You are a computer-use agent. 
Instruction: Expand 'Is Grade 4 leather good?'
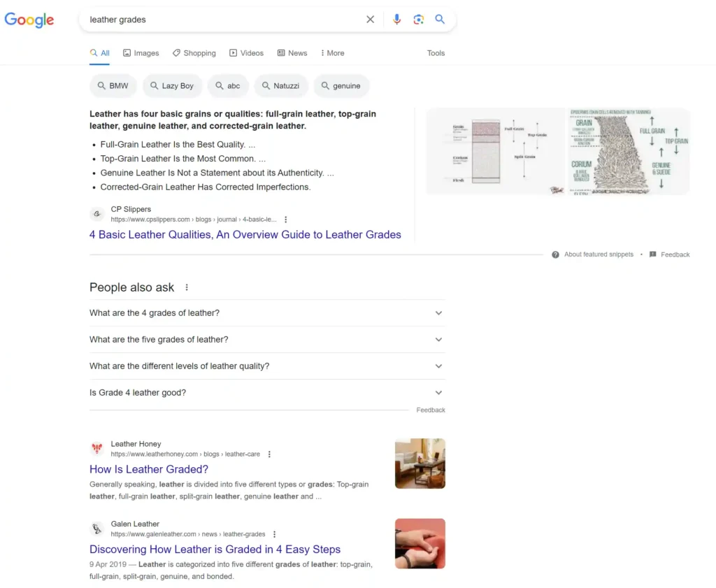pyautogui.click(x=267, y=393)
